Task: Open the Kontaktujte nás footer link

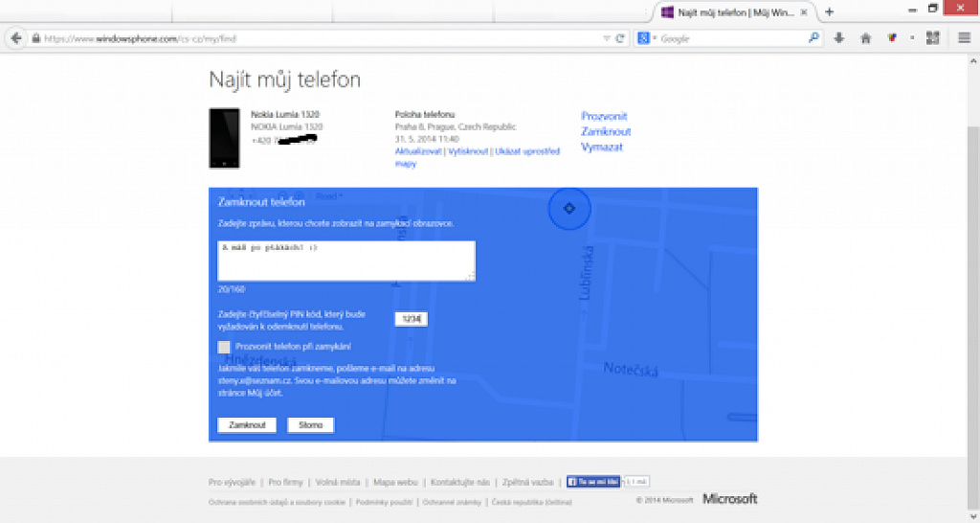Action: (x=460, y=483)
